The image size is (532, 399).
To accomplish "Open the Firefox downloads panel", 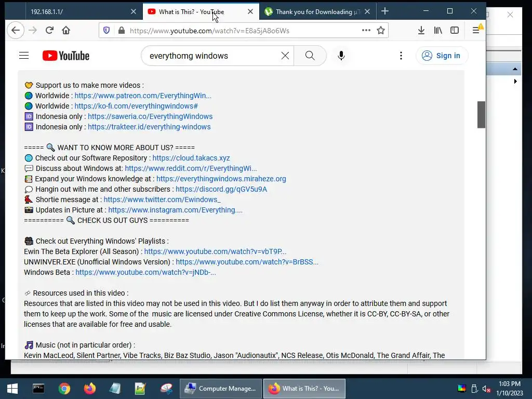I will (x=421, y=31).
